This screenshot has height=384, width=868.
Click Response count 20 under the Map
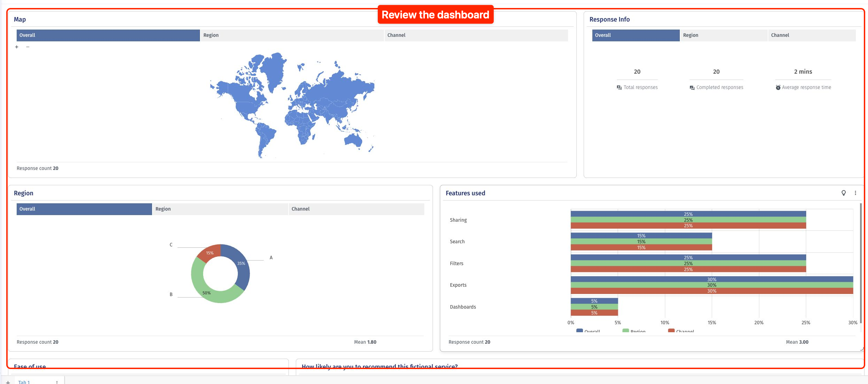click(x=37, y=168)
